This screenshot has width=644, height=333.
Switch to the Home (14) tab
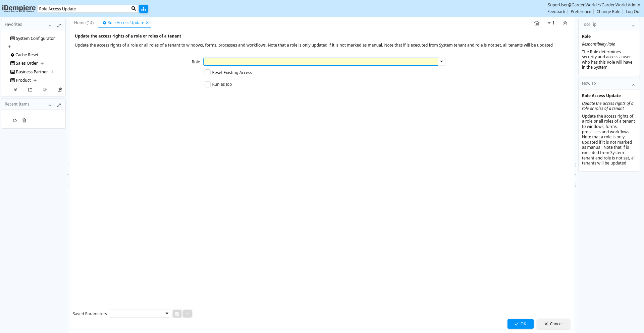84,23
